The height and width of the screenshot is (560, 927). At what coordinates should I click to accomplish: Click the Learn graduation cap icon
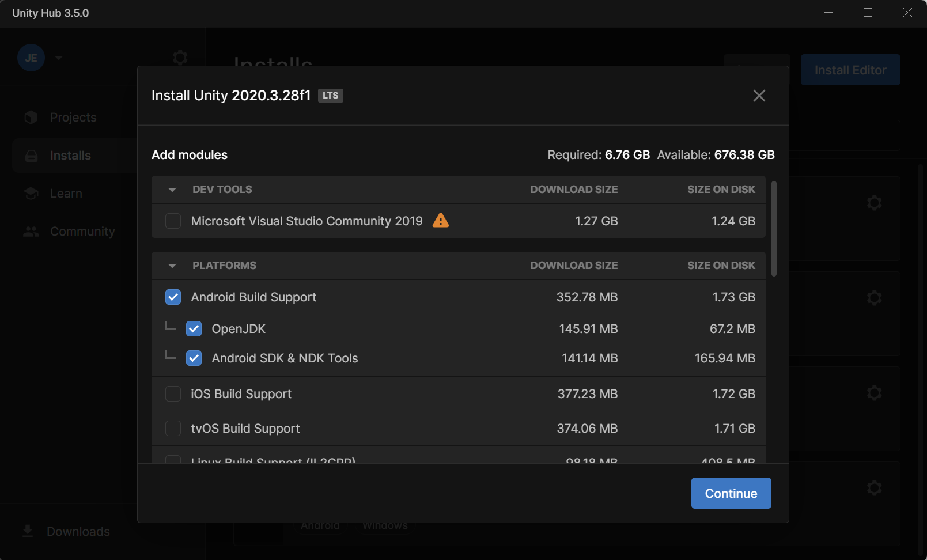tap(31, 194)
